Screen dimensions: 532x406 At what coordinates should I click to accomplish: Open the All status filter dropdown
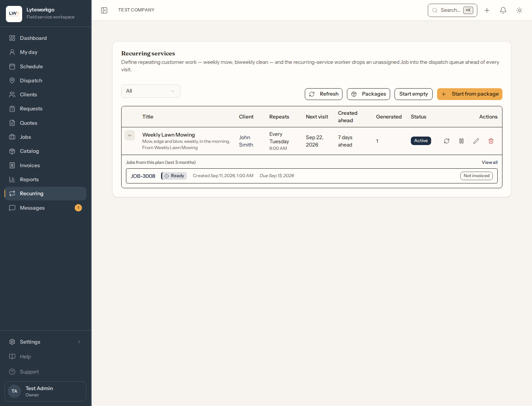tap(151, 91)
